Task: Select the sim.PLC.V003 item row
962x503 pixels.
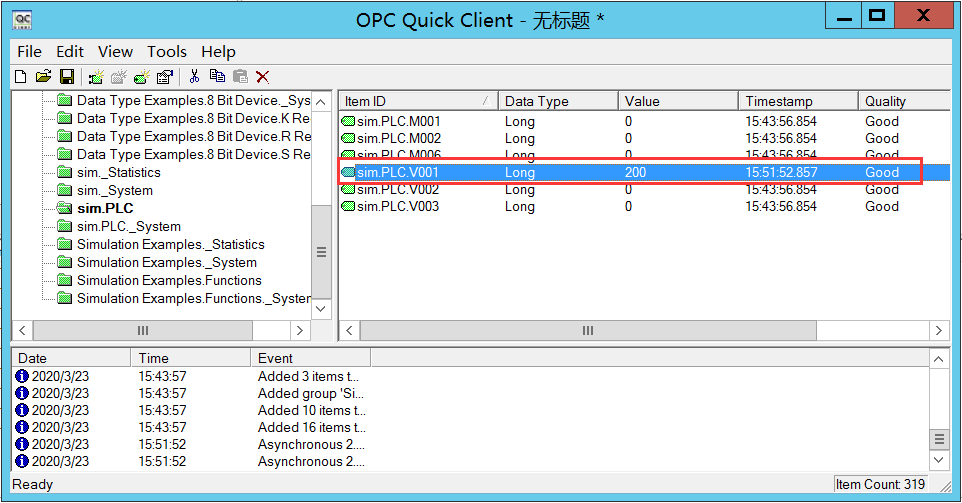Action: click(x=398, y=207)
